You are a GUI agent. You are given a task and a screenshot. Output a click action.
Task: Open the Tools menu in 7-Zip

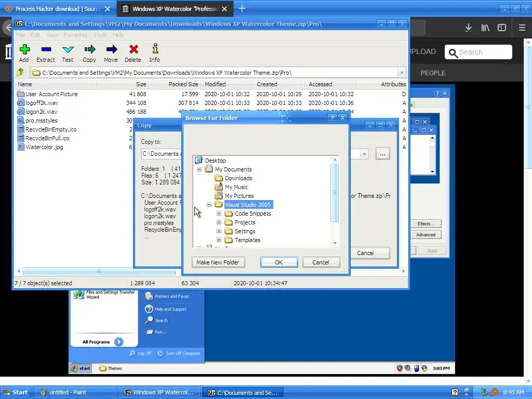(100, 35)
